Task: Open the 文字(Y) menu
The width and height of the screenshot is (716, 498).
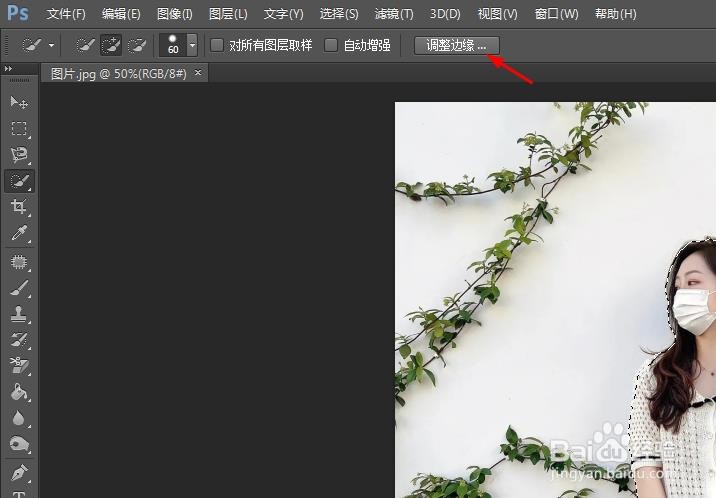Action: coord(284,14)
